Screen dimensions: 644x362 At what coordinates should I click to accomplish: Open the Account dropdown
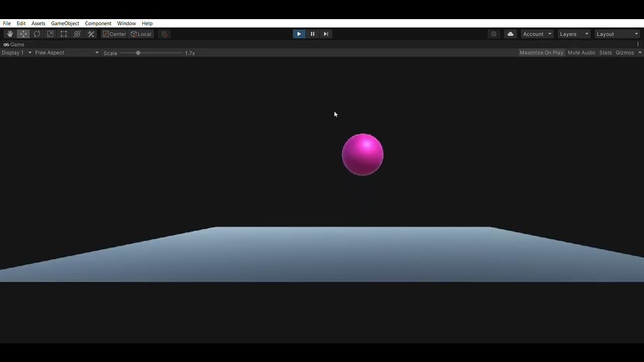click(537, 34)
